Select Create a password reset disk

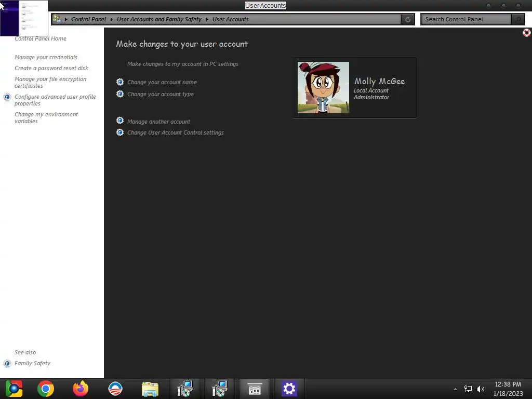point(51,68)
